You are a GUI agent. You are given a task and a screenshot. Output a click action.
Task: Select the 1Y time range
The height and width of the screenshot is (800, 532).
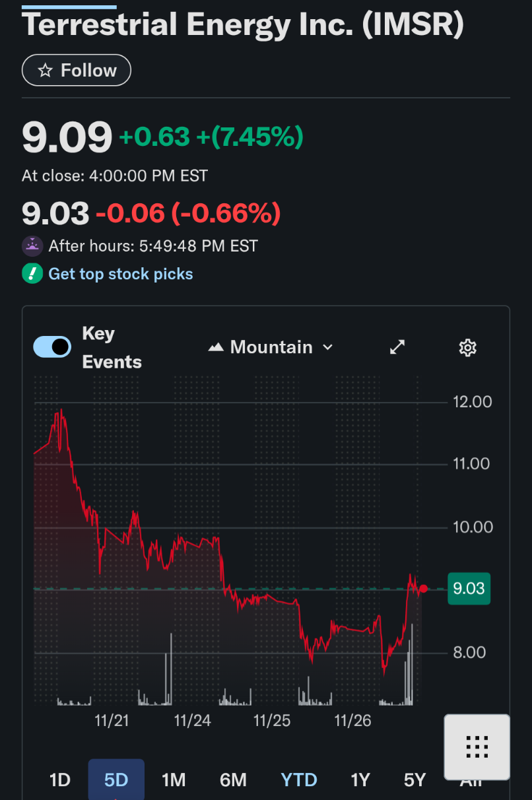[x=360, y=780]
